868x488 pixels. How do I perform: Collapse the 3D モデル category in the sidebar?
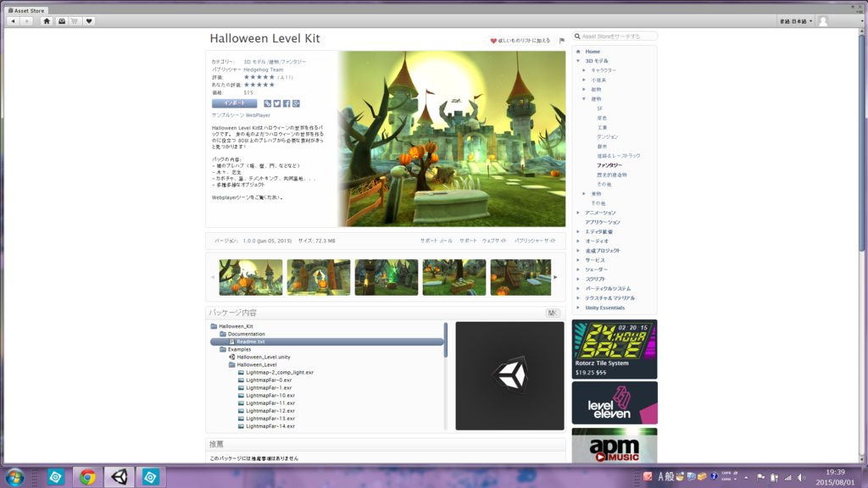pyautogui.click(x=578, y=61)
